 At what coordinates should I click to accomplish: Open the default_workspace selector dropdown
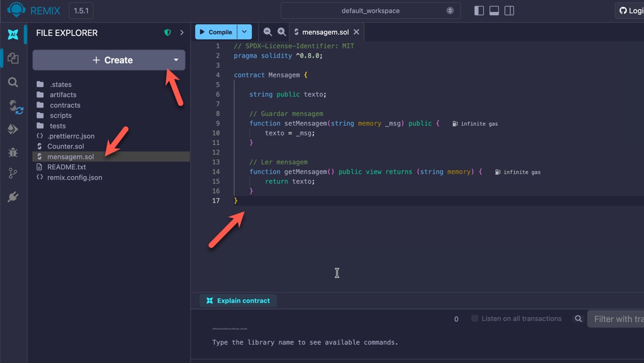[370, 11]
